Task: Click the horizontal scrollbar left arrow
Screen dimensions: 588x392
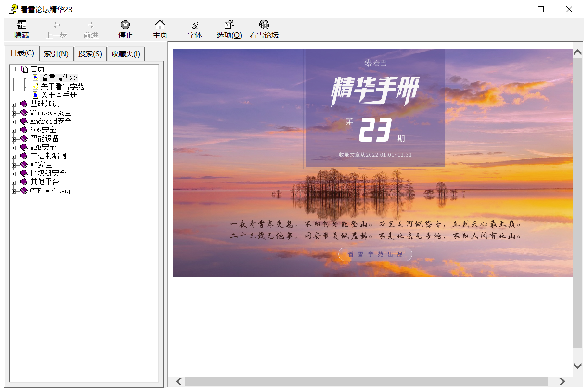Action: [x=179, y=381]
